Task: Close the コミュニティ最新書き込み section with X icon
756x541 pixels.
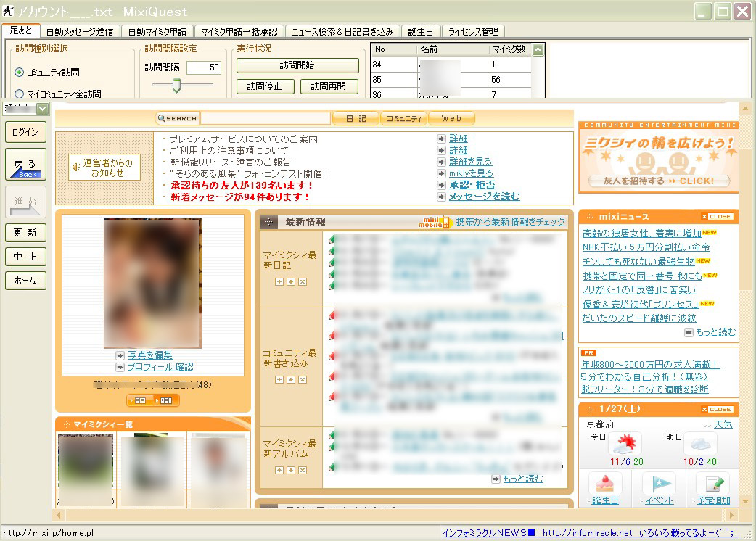Action: coord(303,379)
